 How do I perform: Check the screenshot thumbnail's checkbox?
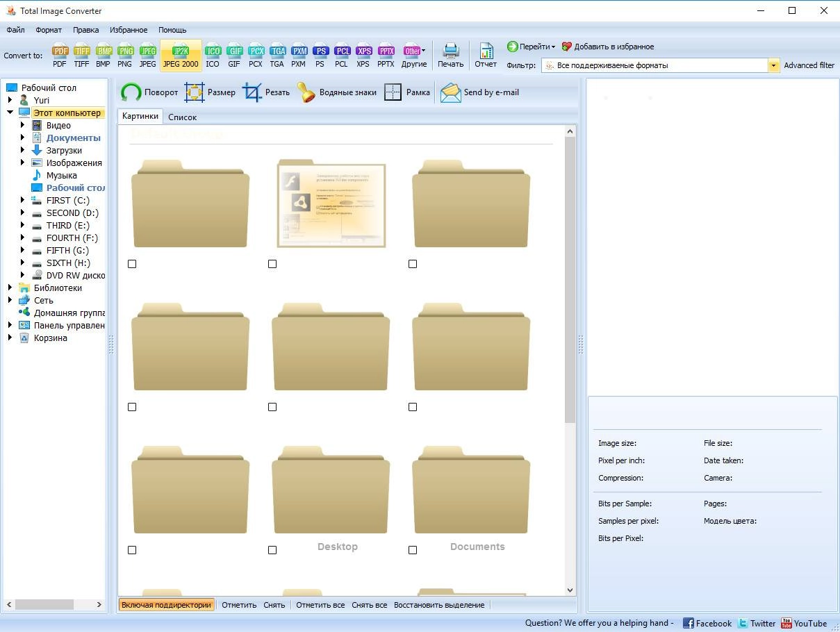point(272,264)
